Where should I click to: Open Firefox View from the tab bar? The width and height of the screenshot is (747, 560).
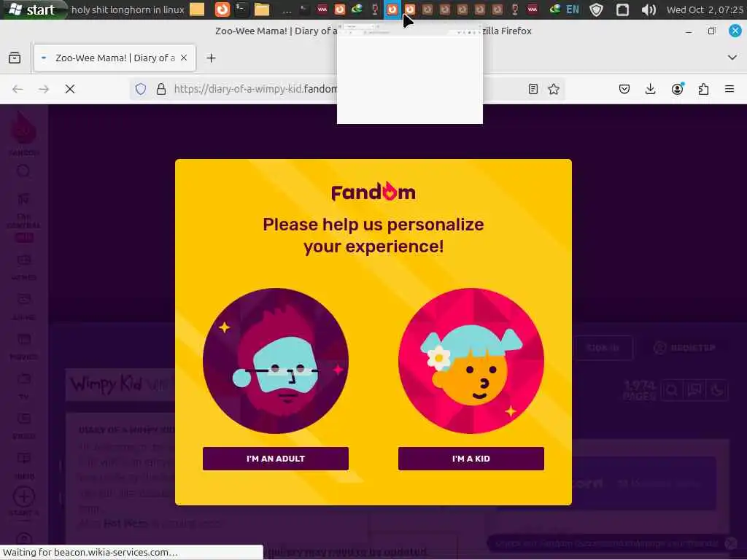pyautogui.click(x=15, y=58)
